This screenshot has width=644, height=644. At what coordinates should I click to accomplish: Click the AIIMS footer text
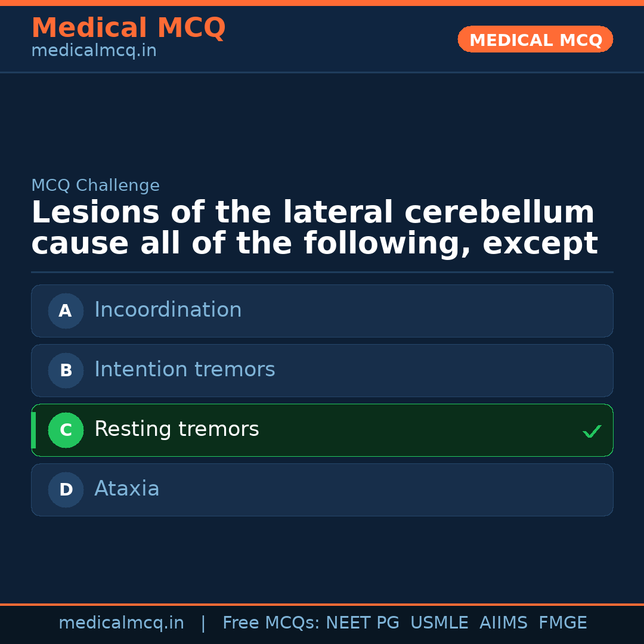tap(503, 623)
